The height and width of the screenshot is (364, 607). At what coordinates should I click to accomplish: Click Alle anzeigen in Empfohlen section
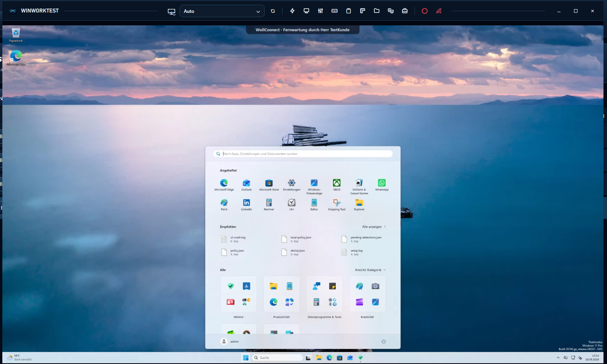click(x=374, y=227)
